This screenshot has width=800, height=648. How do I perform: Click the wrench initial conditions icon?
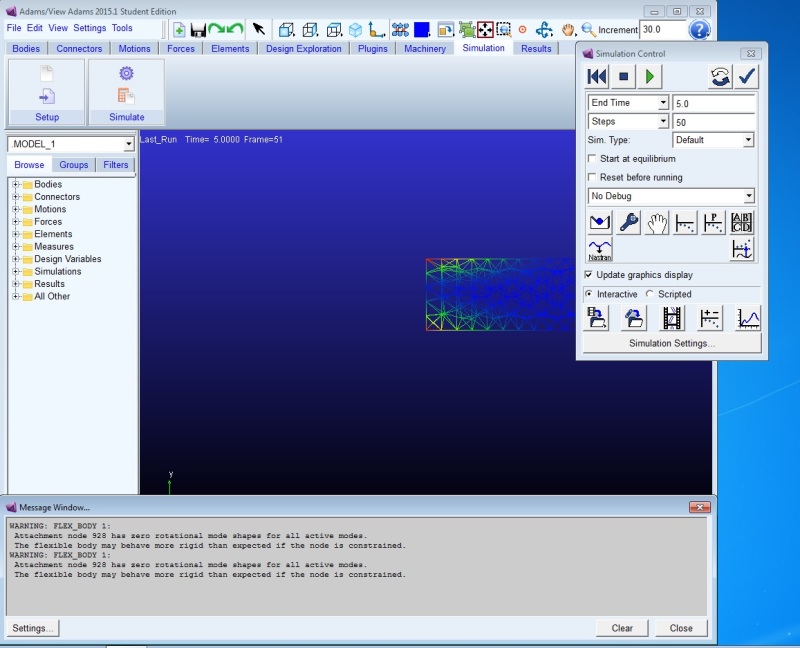click(x=628, y=222)
